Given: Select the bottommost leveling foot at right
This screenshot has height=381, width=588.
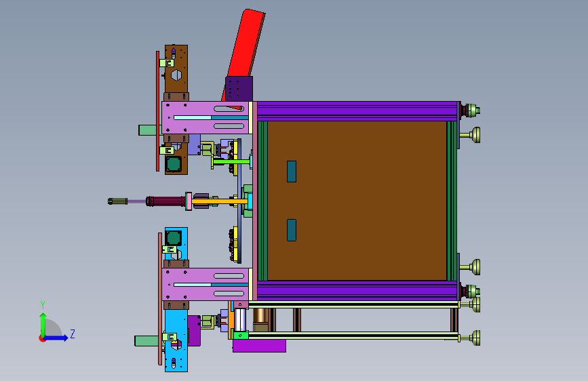Looking at the screenshot, I should tap(471, 338).
